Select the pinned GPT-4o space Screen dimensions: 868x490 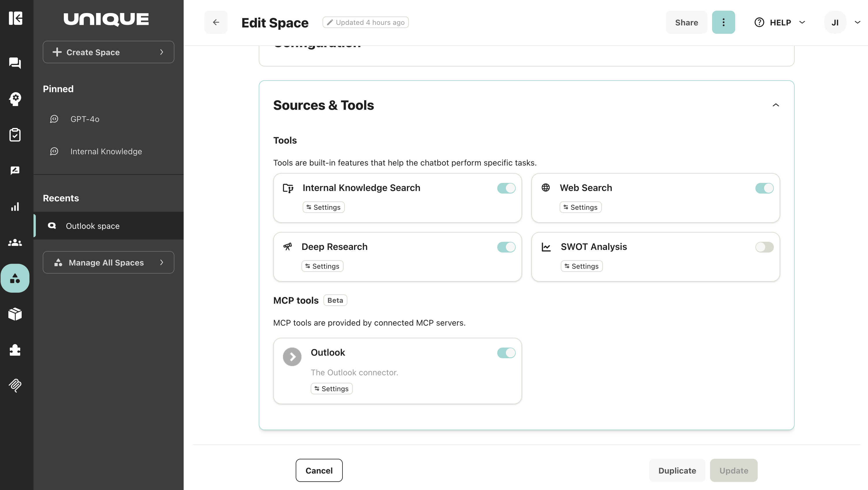click(x=85, y=119)
